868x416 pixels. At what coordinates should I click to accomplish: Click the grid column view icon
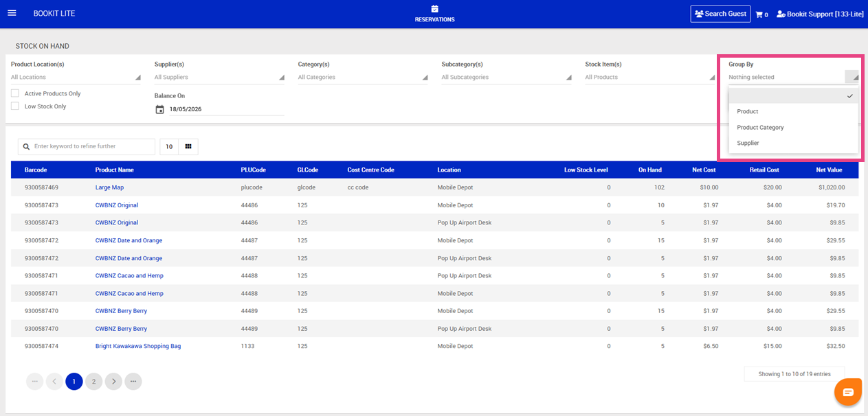[x=188, y=146]
